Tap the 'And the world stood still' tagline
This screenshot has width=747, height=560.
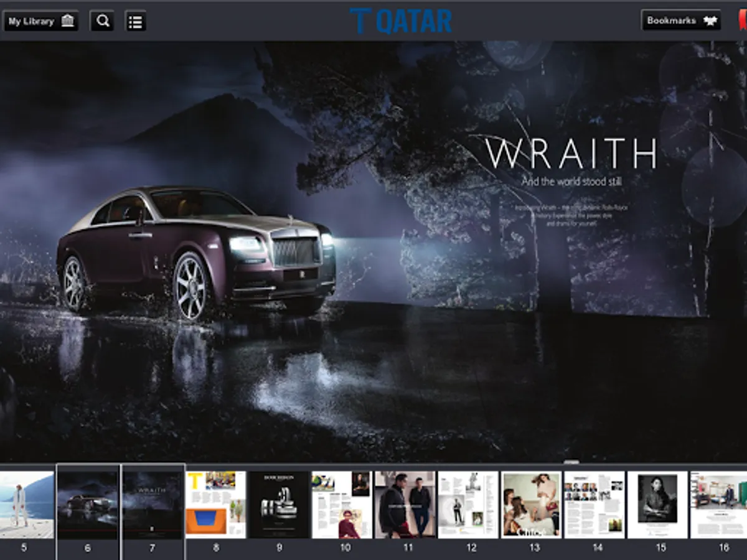571,182
